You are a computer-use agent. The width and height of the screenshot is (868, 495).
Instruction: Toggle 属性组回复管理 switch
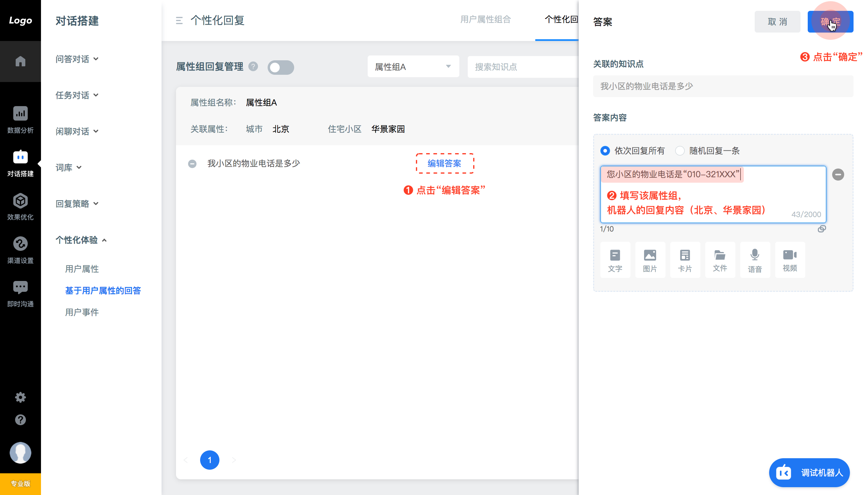(281, 67)
